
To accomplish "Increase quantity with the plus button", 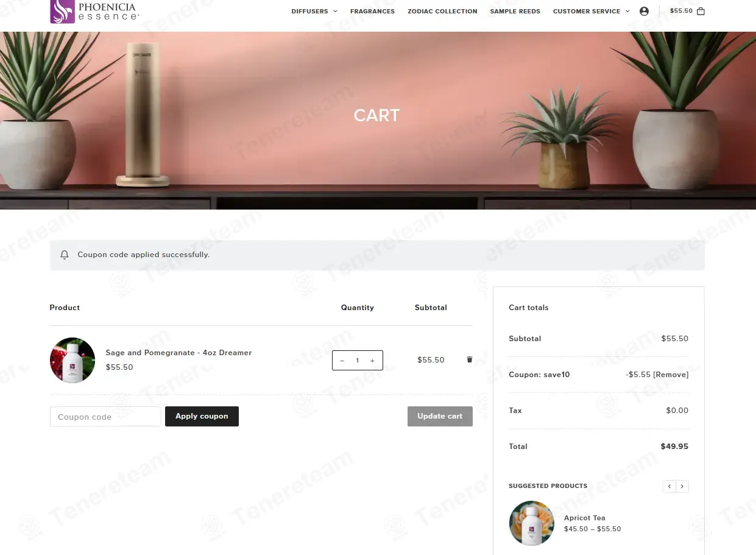I will tap(372, 361).
